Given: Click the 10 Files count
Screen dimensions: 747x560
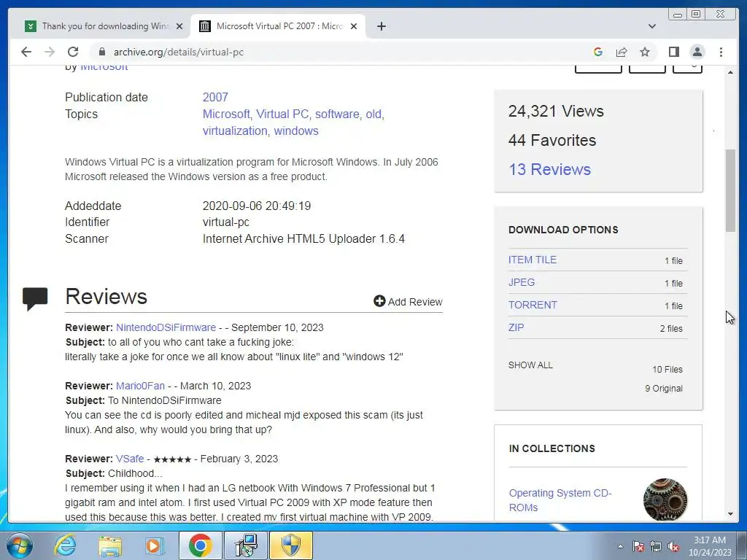Looking at the screenshot, I should (667, 370).
